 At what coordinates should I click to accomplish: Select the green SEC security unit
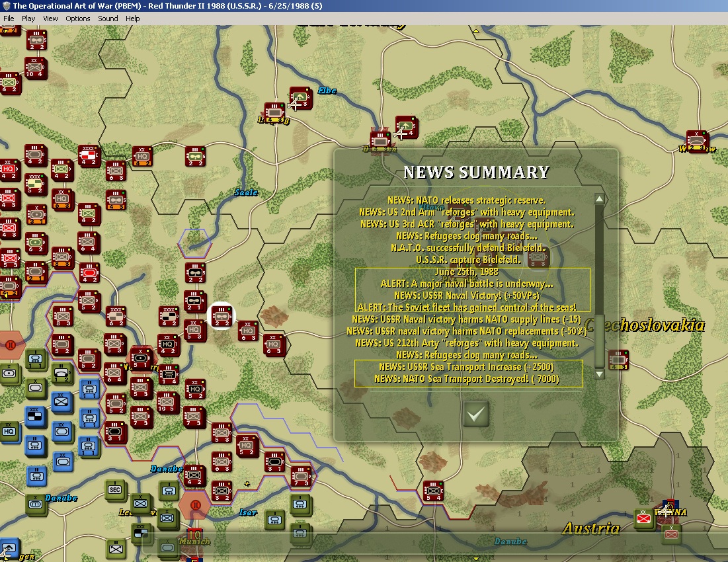point(115,491)
